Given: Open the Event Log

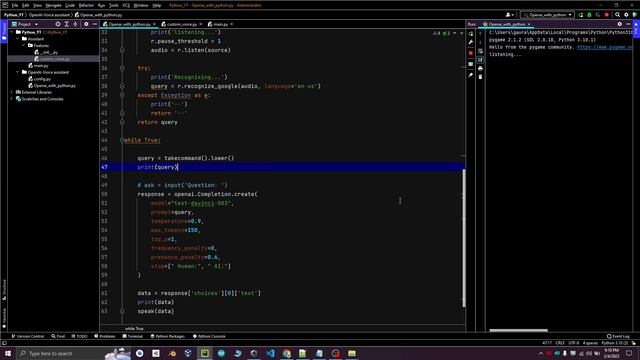Looking at the screenshot, I should point(618,336).
